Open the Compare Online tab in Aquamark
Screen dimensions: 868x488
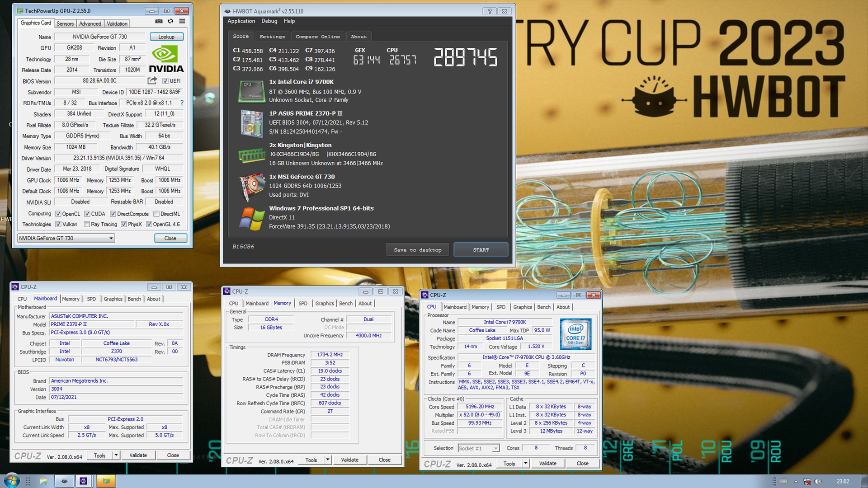coord(318,37)
